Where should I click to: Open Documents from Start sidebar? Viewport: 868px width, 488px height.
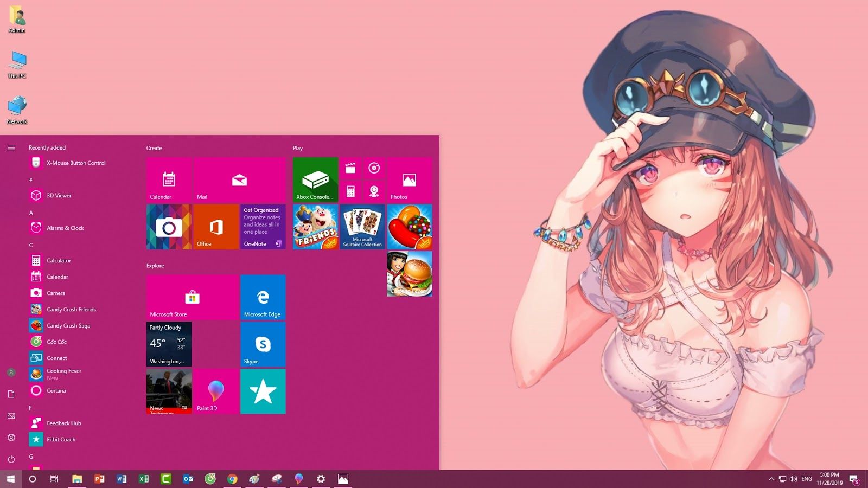click(x=11, y=394)
